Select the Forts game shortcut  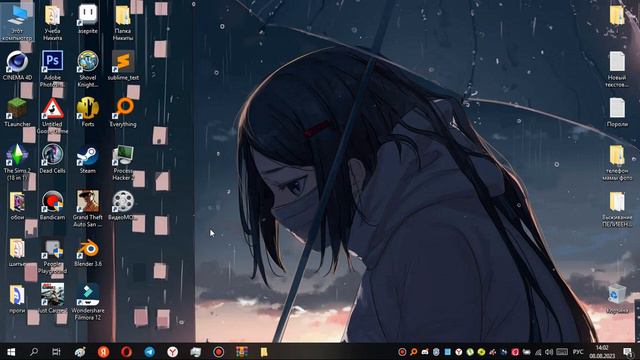[87, 112]
